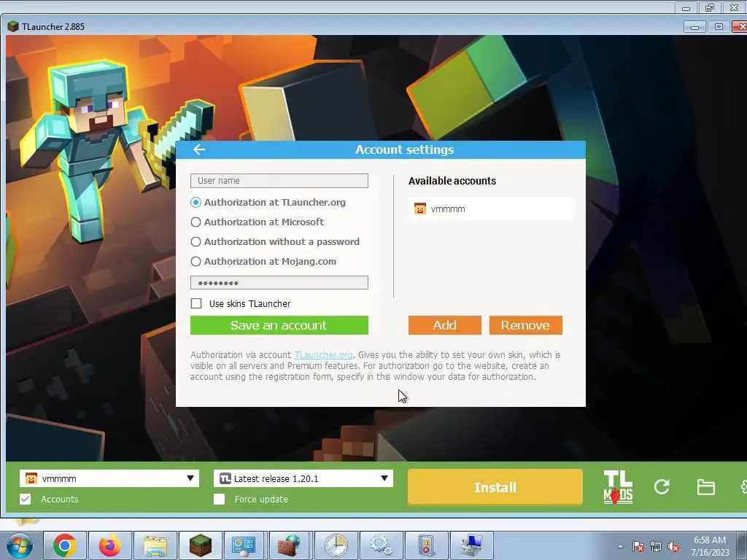Click the password field with dots
The height and width of the screenshot is (560, 747).
[x=279, y=283]
